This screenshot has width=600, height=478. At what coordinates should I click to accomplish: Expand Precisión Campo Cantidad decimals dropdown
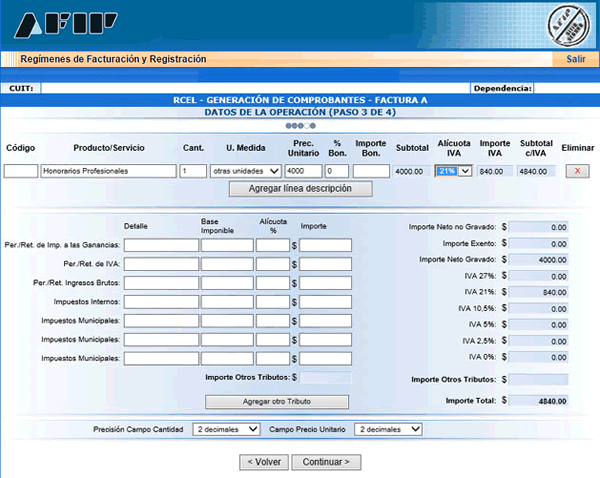[x=227, y=429]
